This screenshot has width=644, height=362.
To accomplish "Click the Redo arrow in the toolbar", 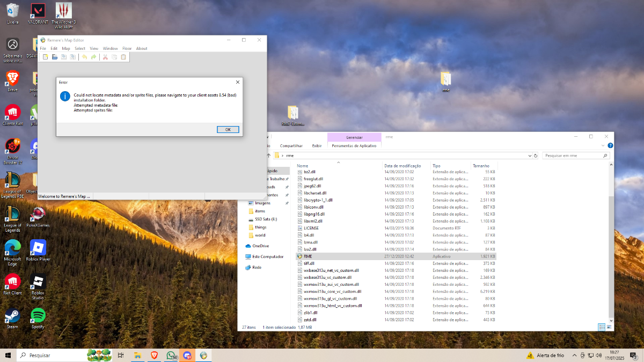I will [93, 57].
